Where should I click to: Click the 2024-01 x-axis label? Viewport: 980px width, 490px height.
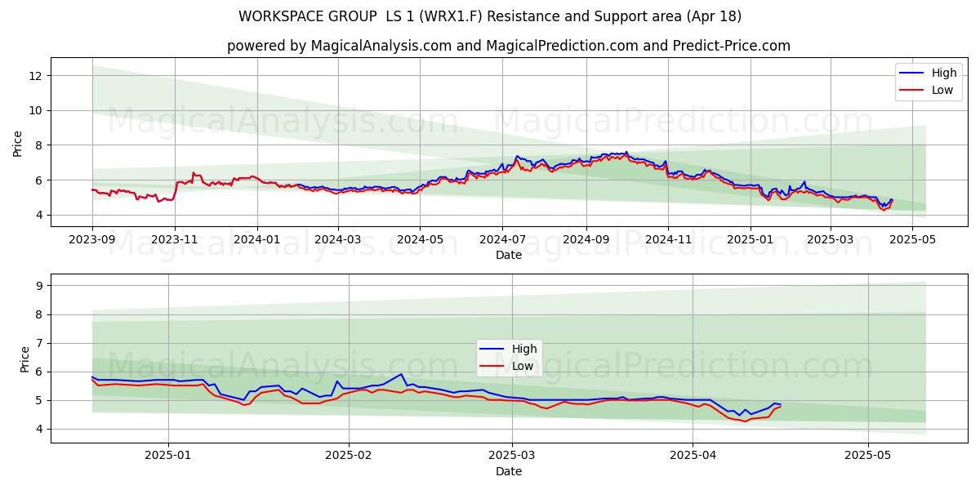[x=257, y=239]
